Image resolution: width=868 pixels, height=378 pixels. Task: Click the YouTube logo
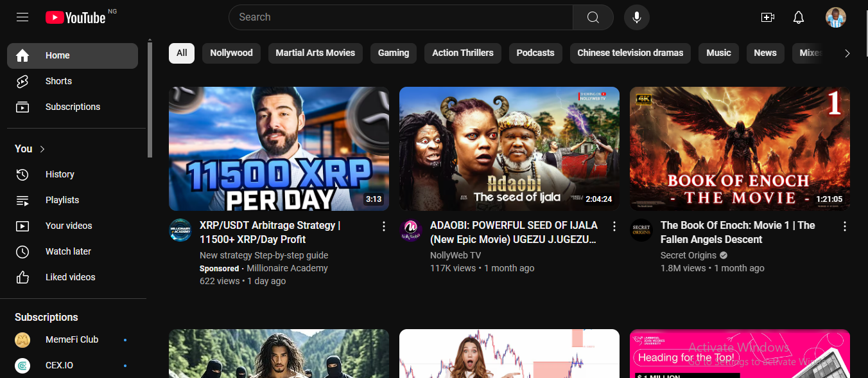(76, 17)
